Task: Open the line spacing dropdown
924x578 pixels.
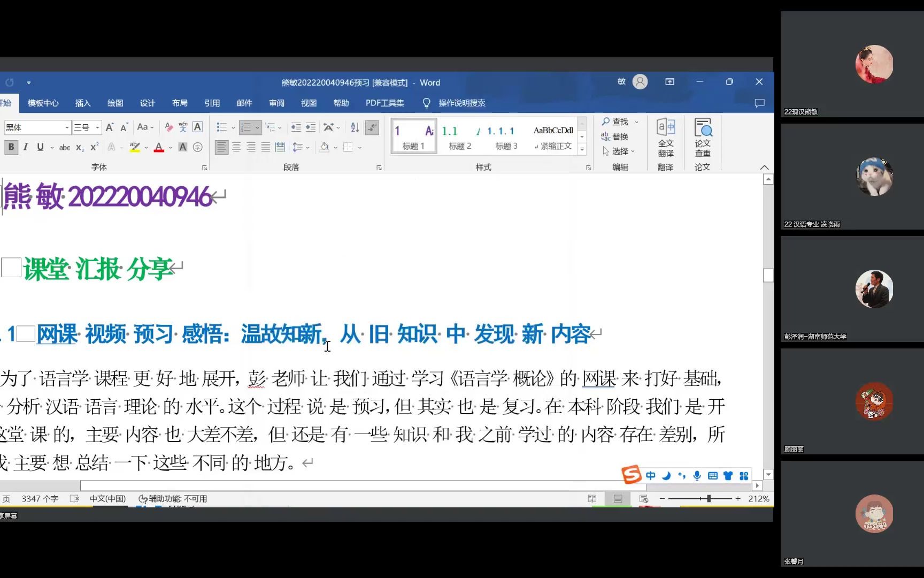Action: tap(300, 147)
